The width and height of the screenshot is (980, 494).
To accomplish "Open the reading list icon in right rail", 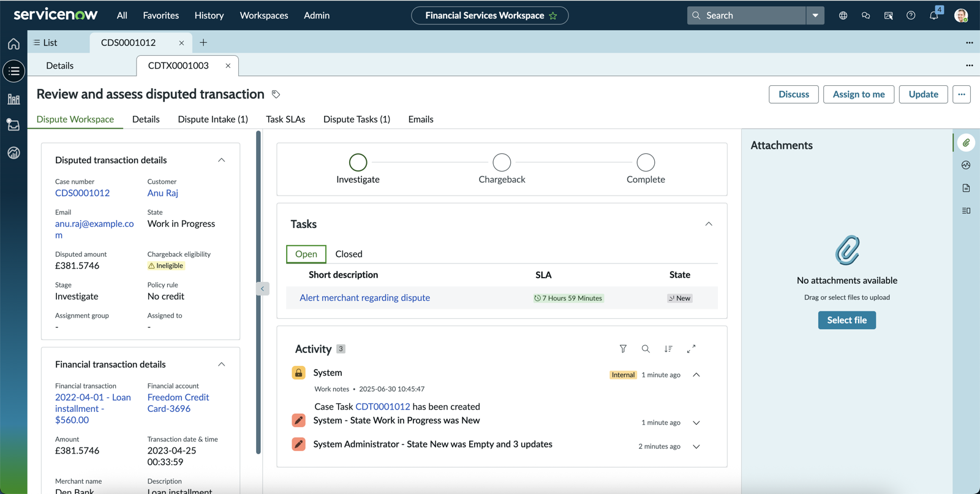I will click(x=966, y=211).
